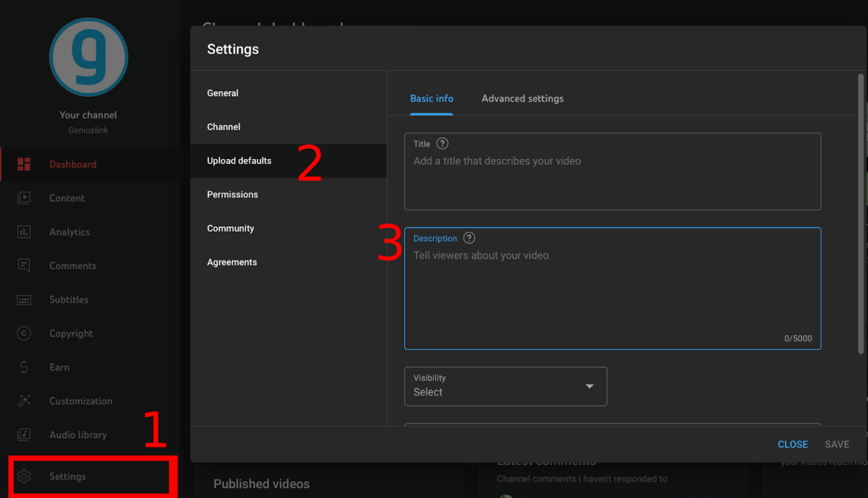Select the Basic info tab
The image size is (868, 498).
point(431,98)
